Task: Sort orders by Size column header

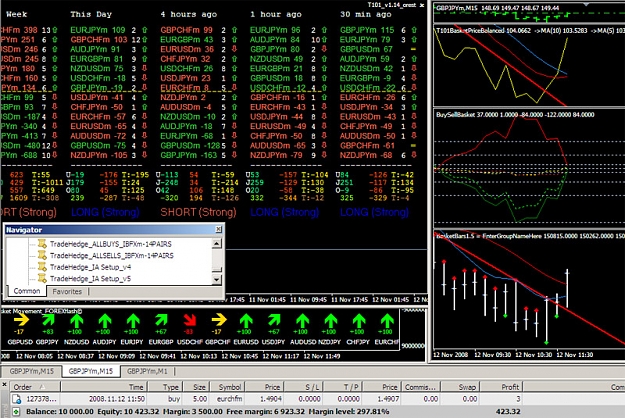Action: pyautogui.click(x=197, y=387)
